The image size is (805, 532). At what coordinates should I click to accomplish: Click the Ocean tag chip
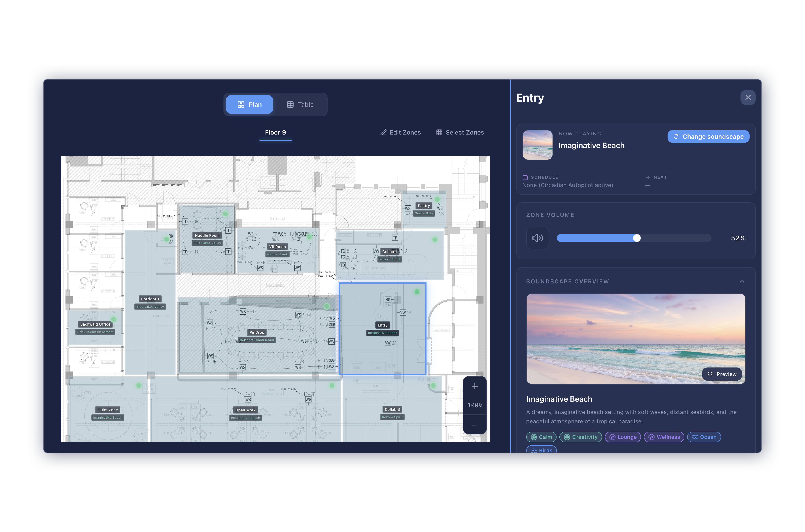click(704, 437)
